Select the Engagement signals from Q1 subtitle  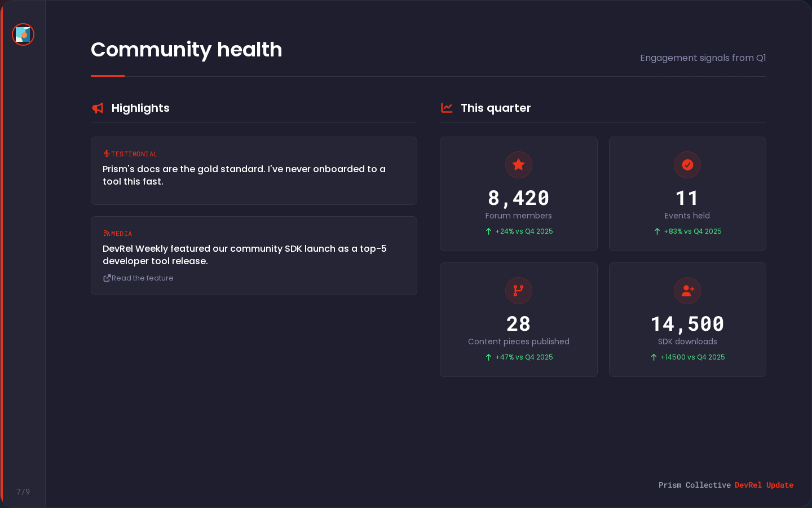703,58
